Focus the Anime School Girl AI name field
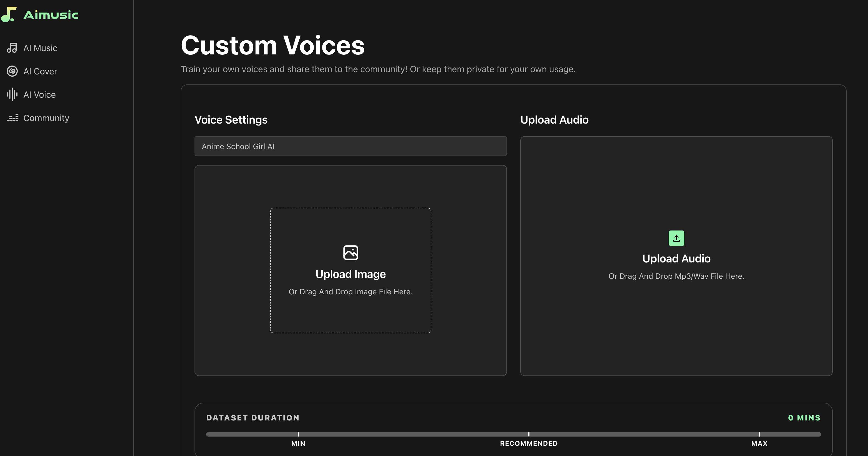This screenshot has height=456, width=868. coord(350,146)
